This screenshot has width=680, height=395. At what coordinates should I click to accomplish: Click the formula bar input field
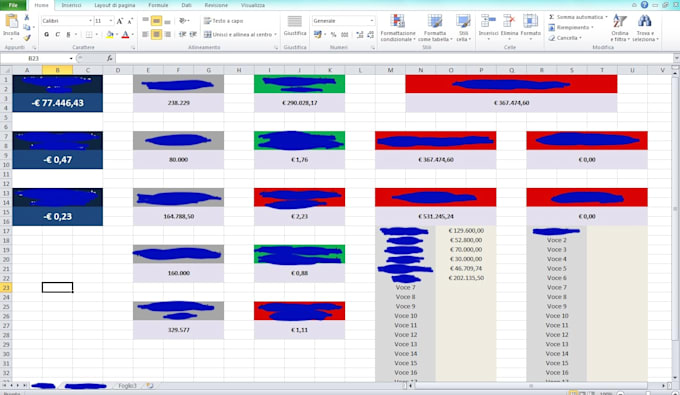click(394, 58)
